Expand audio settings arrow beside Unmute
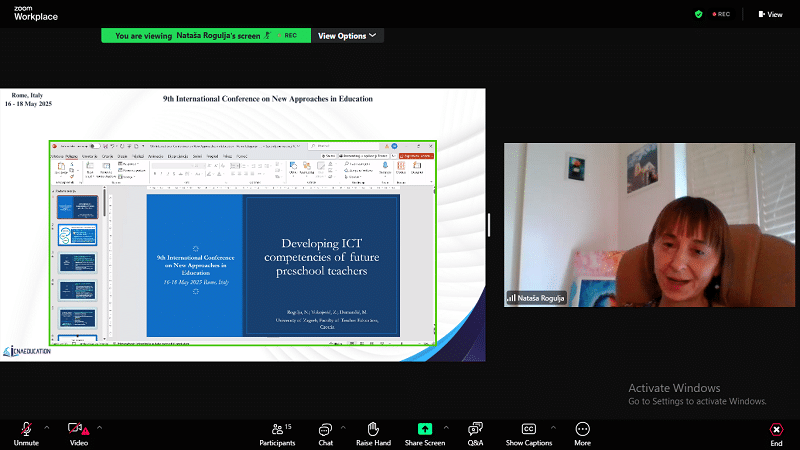 (47, 427)
